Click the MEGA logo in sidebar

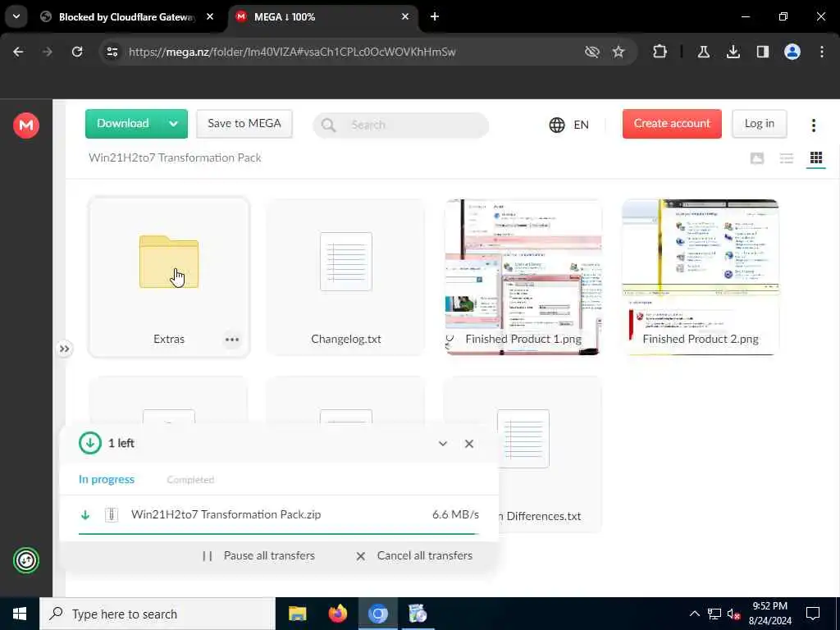pyautogui.click(x=25, y=126)
